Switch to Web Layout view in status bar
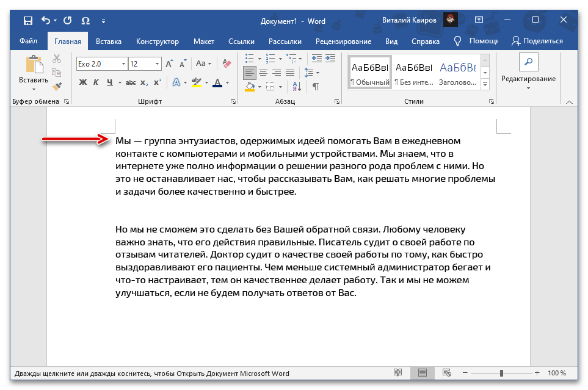 (x=447, y=373)
